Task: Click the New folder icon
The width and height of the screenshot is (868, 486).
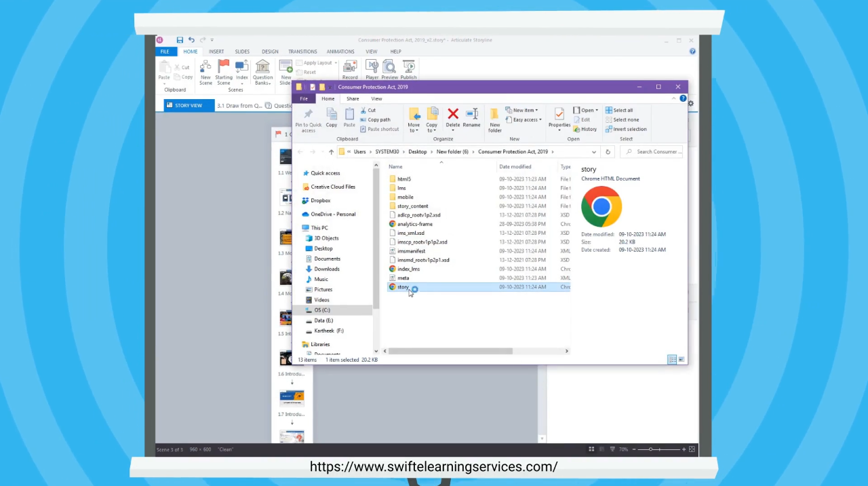Action: 495,114
